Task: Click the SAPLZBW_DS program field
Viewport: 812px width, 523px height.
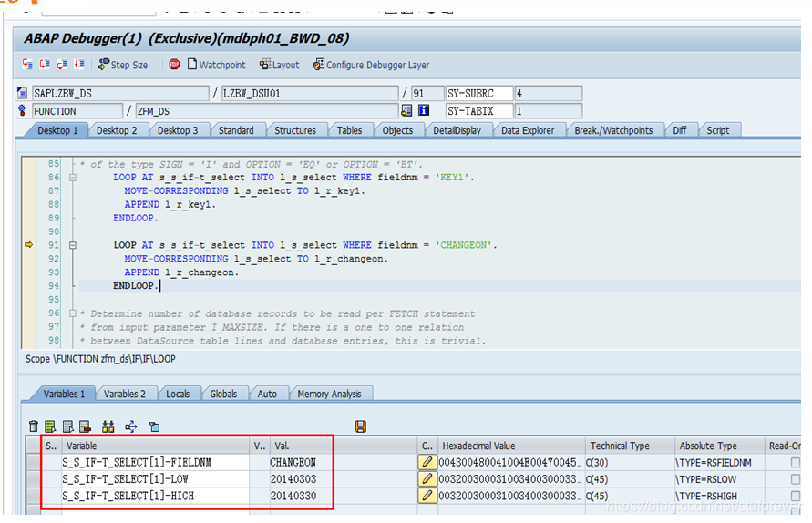Action: (x=120, y=93)
